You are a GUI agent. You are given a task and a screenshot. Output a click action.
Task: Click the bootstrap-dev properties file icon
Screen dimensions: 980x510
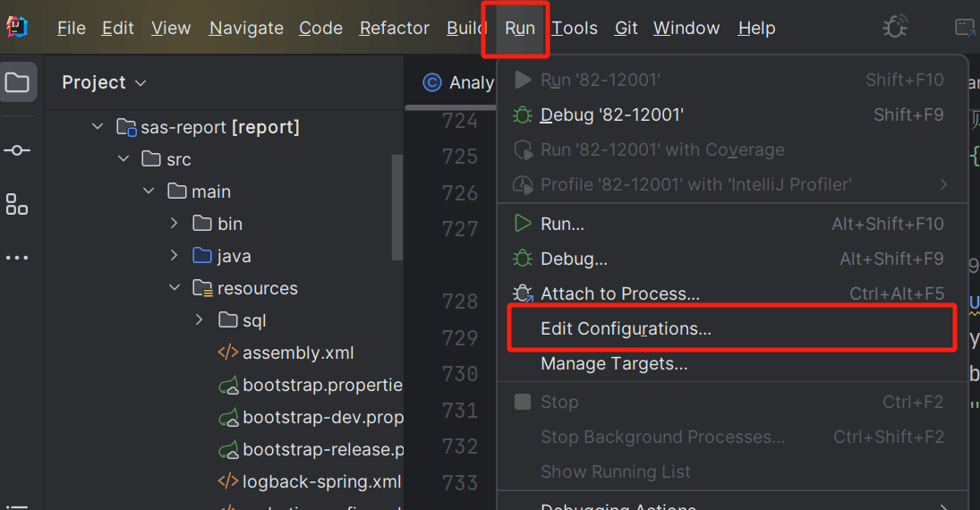point(229,417)
